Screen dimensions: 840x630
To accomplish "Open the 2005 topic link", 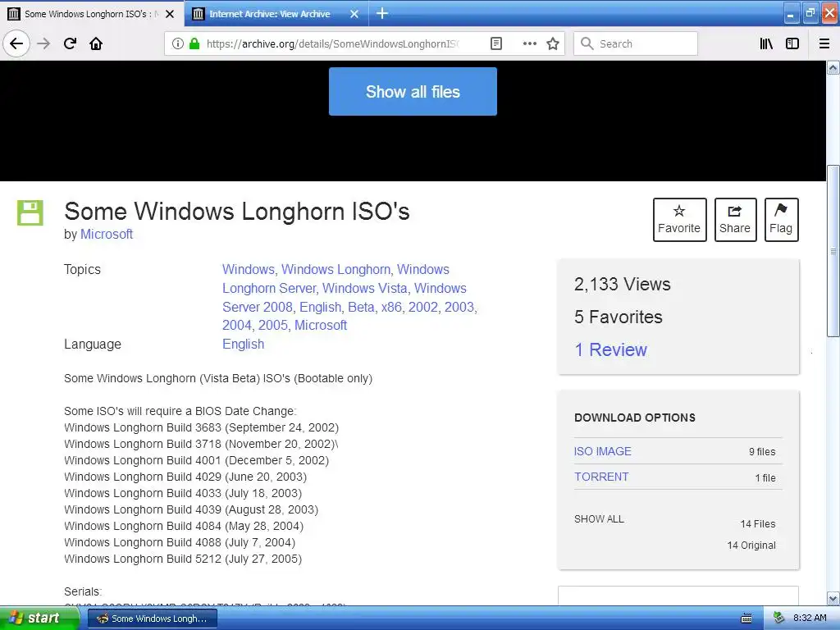I will coord(272,325).
